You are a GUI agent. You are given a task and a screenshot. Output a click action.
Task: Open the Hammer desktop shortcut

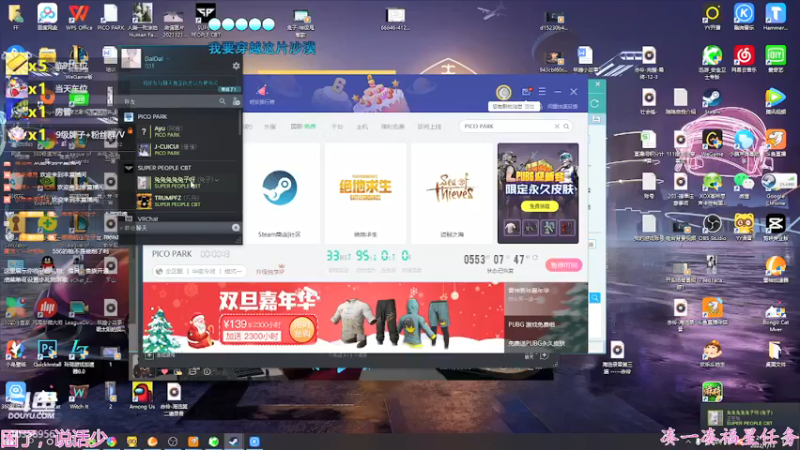coord(775,16)
